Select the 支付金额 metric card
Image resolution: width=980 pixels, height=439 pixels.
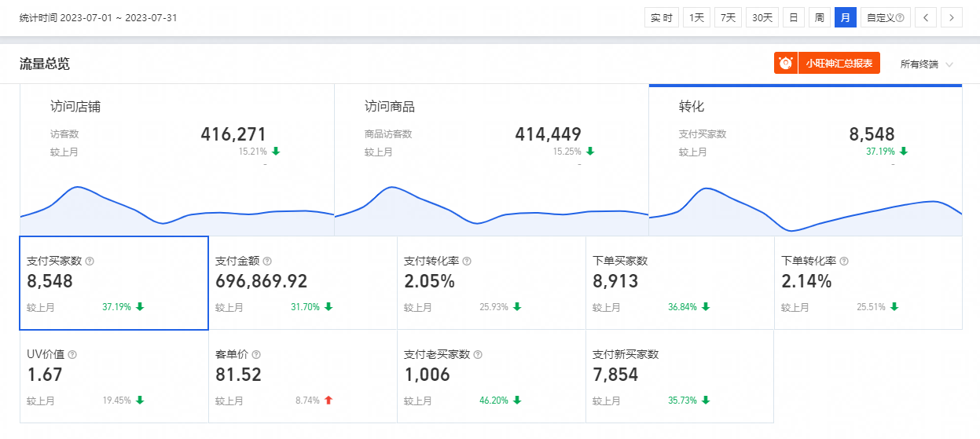[303, 284]
